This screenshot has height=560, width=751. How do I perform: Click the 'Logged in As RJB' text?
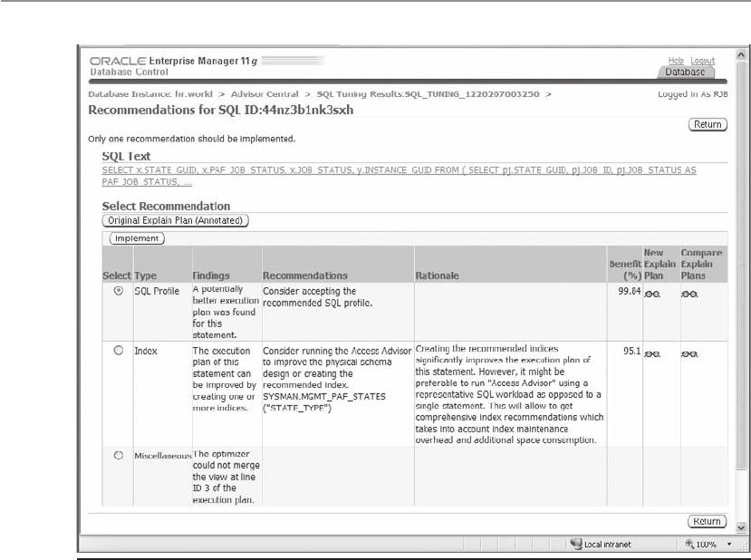(x=692, y=94)
